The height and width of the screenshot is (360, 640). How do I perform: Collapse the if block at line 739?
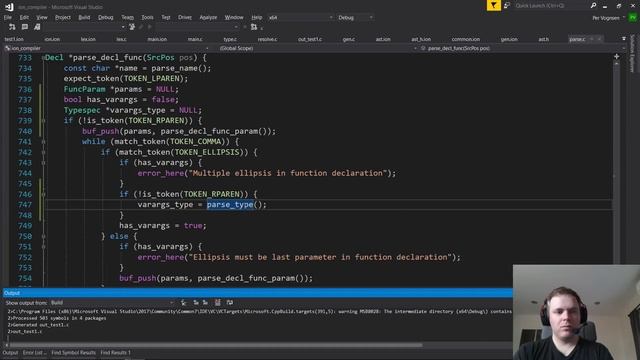pyautogui.click(x=43, y=121)
